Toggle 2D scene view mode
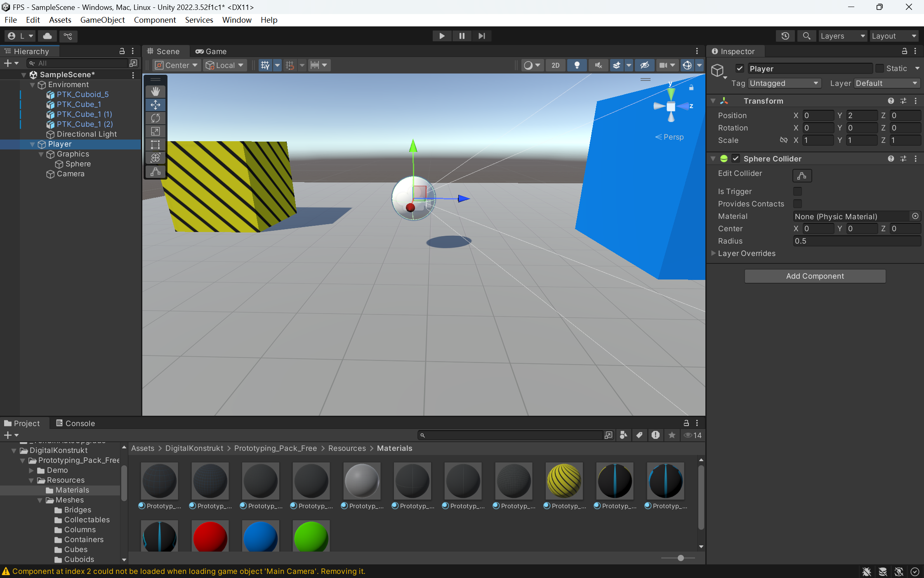 pyautogui.click(x=556, y=65)
